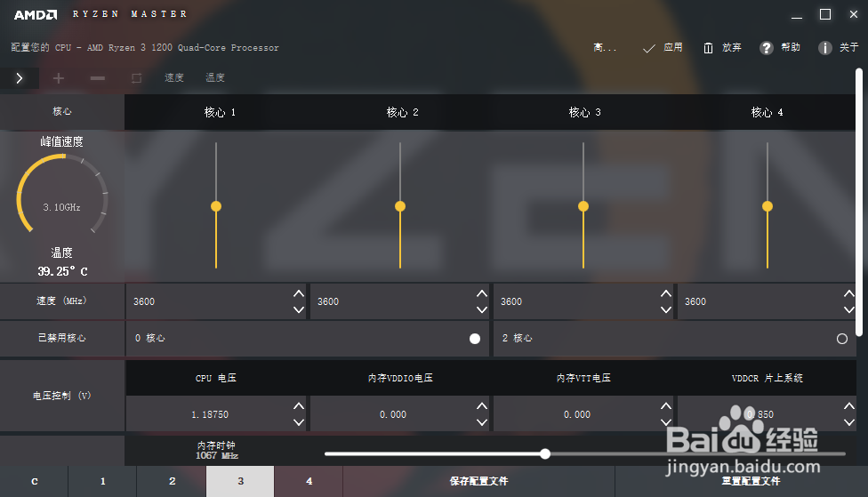Decrease CPU 电压 with down arrow
868x497 pixels.
click(x=299, y=422)
